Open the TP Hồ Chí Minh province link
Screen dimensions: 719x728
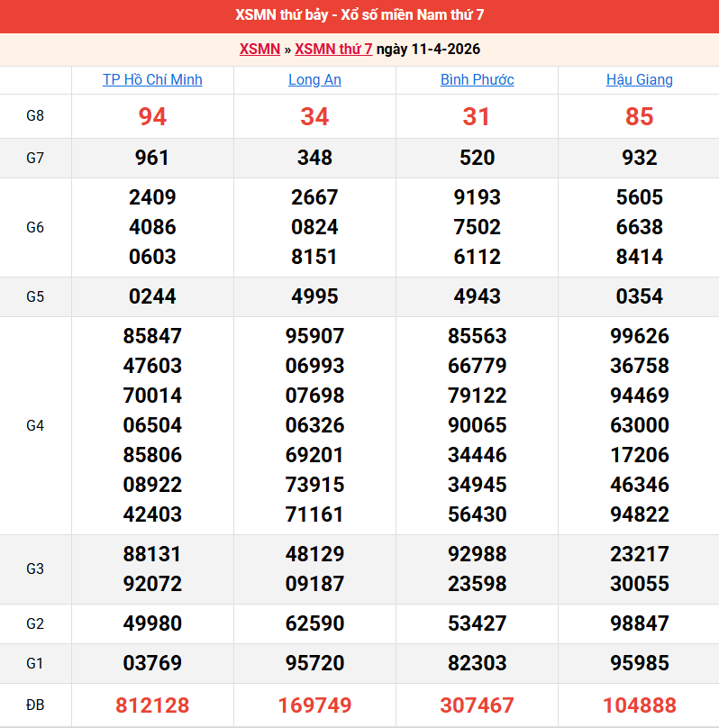click(152, 79)
